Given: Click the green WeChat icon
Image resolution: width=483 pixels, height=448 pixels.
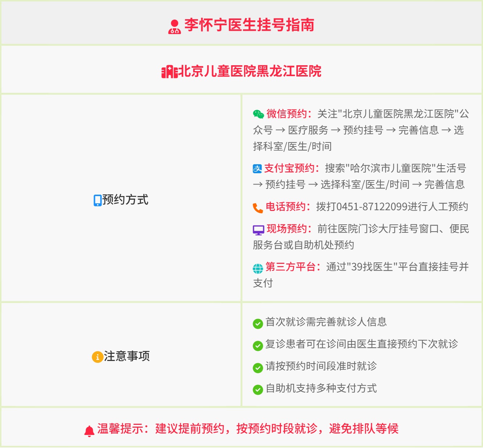Looking at the screenshot, I should 259,114.
